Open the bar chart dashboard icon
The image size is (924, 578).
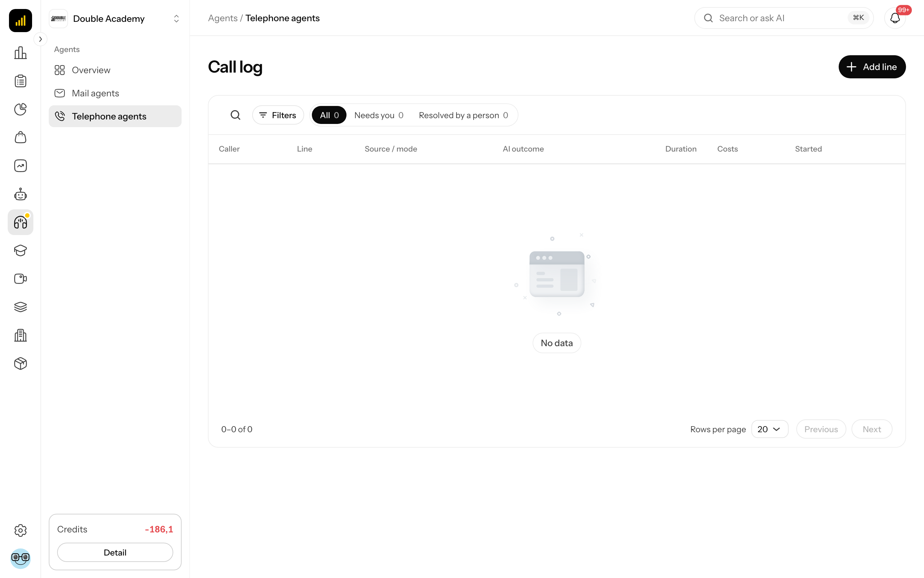pyautogui.click(x=20, y=53)
